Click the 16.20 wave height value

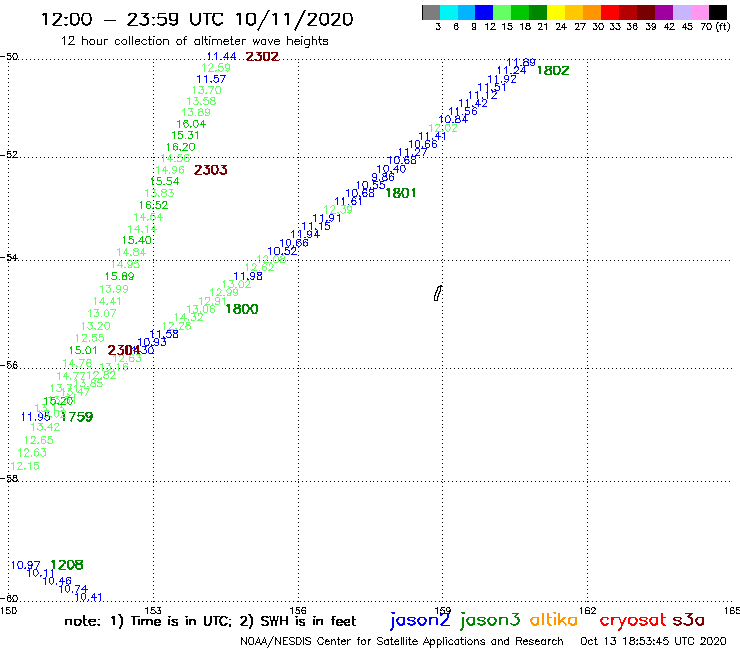pos(180,147)
